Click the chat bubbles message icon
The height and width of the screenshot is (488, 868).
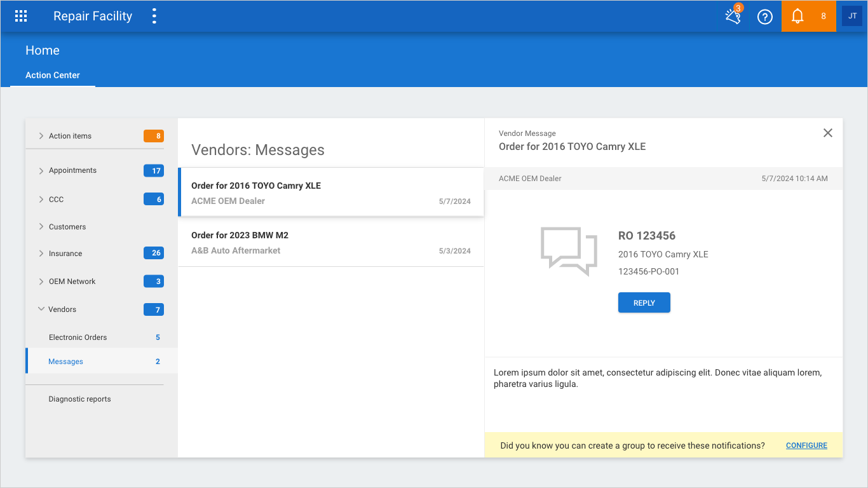569,251
